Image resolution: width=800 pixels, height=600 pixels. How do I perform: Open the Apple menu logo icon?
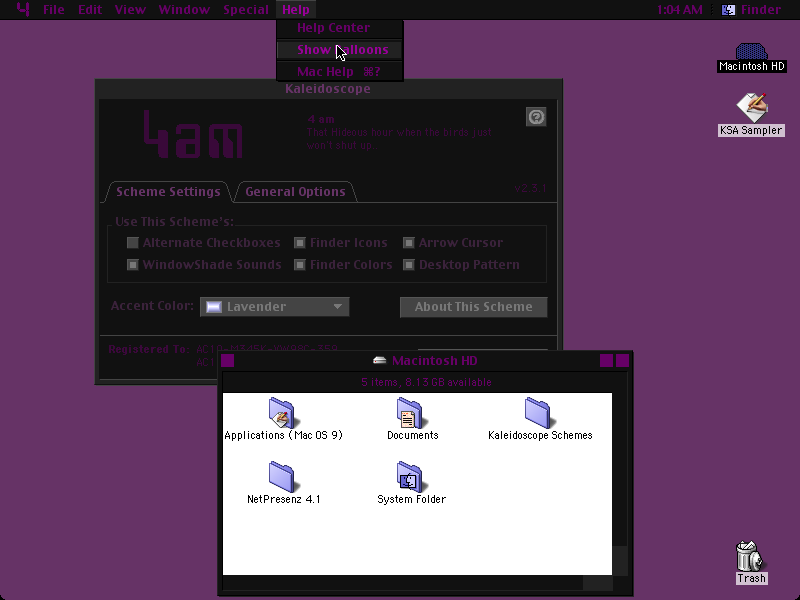(23, 9)
